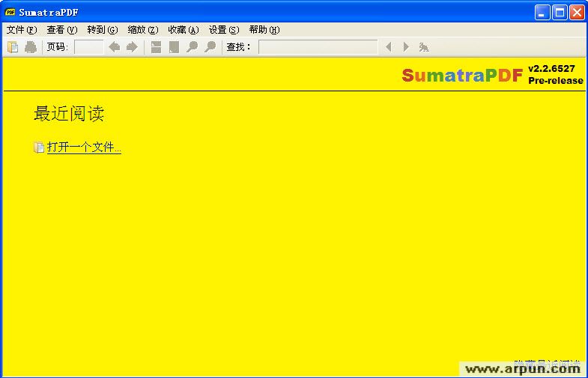Image resolution: width=588 pixels, height=378 pixels.
Task: Open the 缩放(Z) menu
Action: [143, 30]
